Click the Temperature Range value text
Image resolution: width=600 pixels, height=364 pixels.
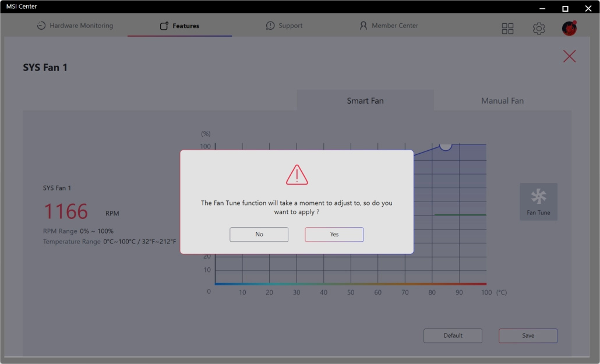pos(140,242)
